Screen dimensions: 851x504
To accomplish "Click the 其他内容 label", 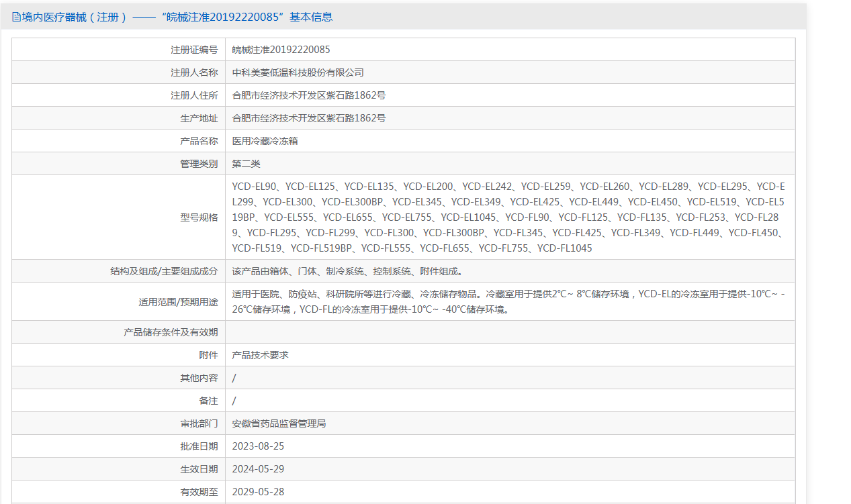I will pyautogui.click(x=199, y=378).
